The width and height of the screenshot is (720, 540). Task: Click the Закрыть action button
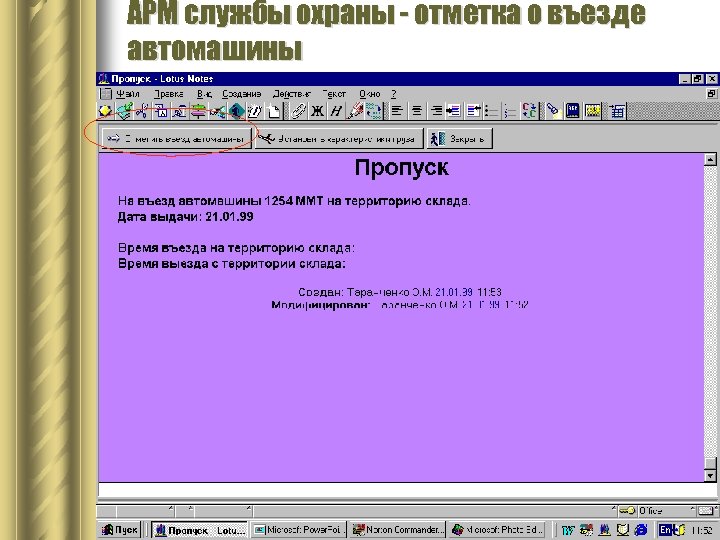coord(460,138)
